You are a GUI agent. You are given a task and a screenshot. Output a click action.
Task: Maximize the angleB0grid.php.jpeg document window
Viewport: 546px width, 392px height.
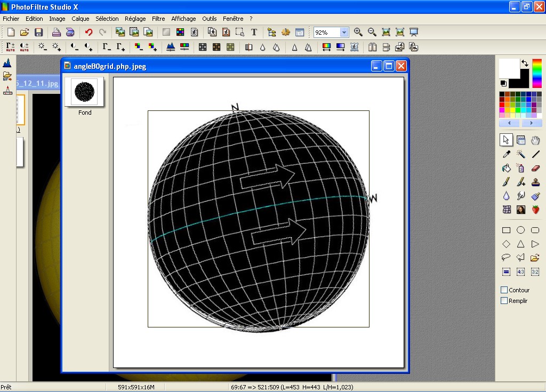pos(389,66)
